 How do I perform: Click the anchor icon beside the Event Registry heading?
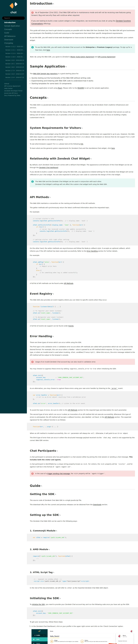53,294
